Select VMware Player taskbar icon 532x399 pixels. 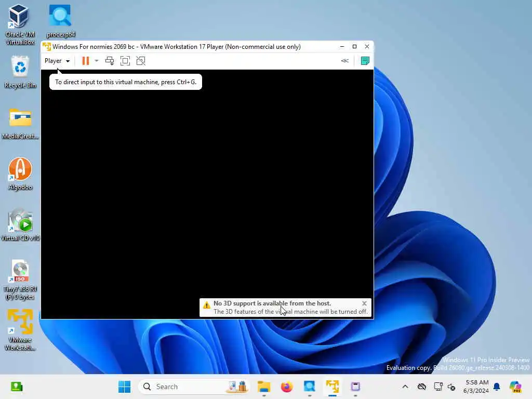pyautogui.click(x=332, y=387)
